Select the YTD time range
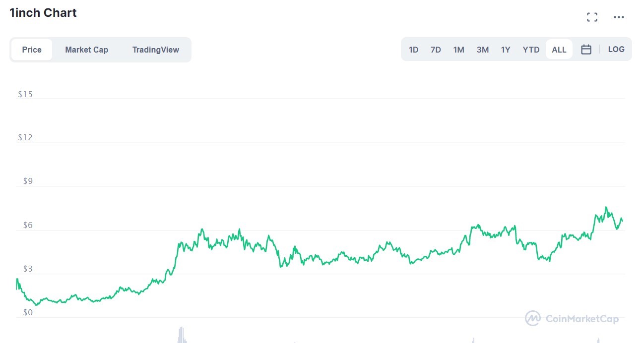The width and height of the screenshot is (644, 343). [x=531, y=50]
